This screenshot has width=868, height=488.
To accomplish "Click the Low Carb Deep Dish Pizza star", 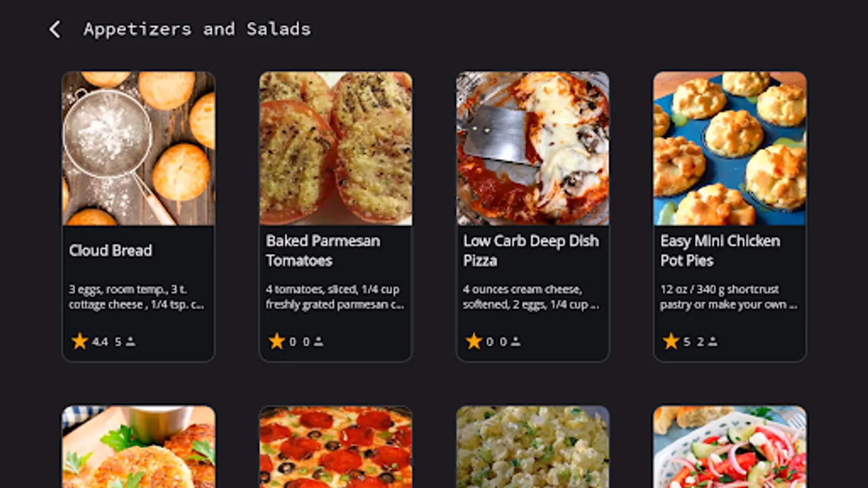I will (x=474, y=342).
